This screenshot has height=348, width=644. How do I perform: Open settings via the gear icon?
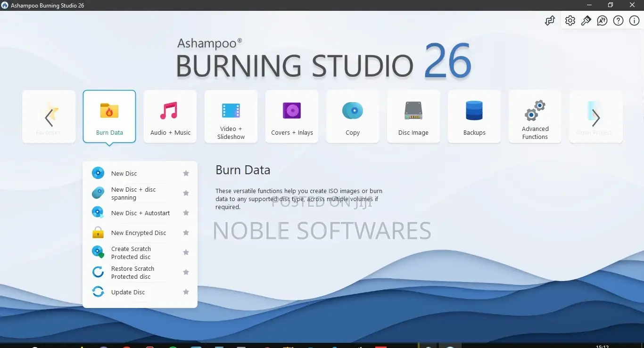point(570,21)
